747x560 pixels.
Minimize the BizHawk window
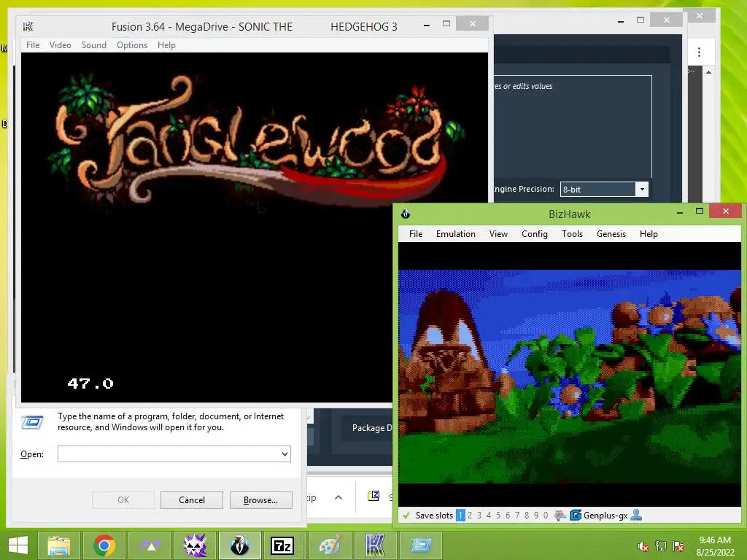coord(680,212)
